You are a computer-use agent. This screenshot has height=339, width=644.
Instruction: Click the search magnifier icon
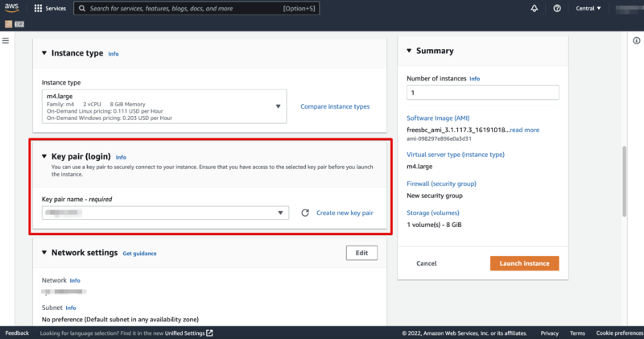tap(82, 8)
